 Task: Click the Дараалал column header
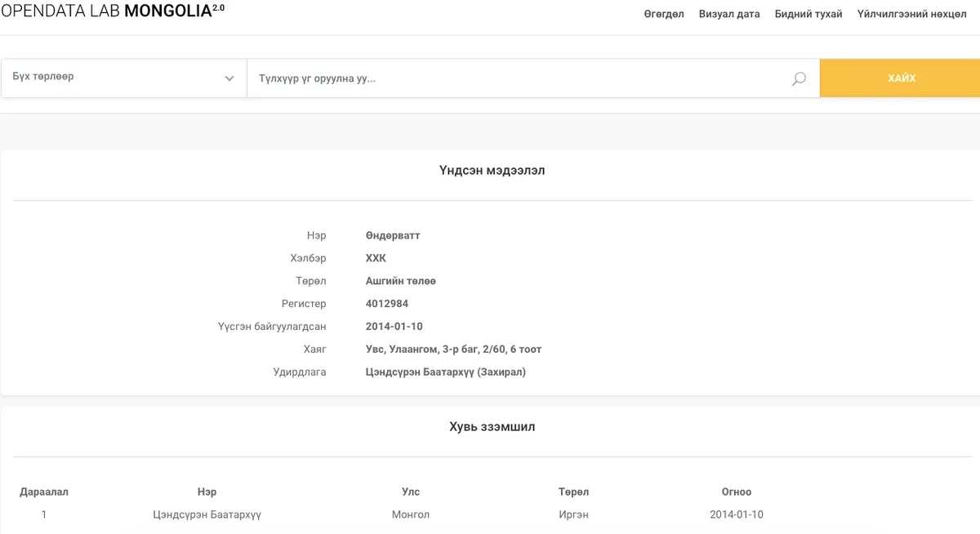click(44, 492)
